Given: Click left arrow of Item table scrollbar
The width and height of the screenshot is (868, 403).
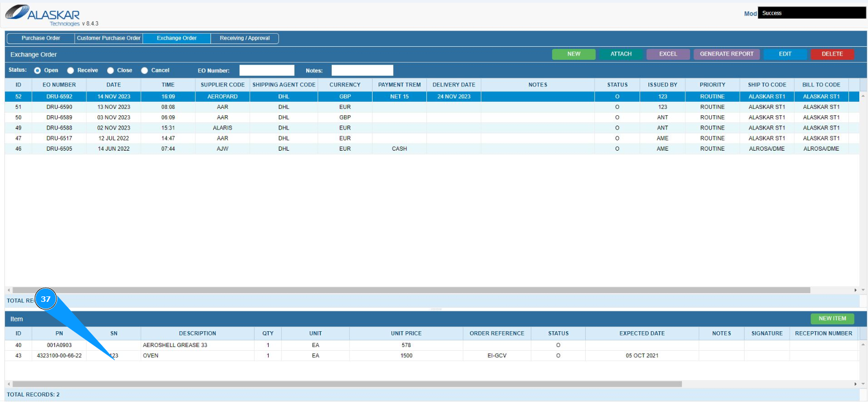Looking at the screenshot, I should pos(8,384).
